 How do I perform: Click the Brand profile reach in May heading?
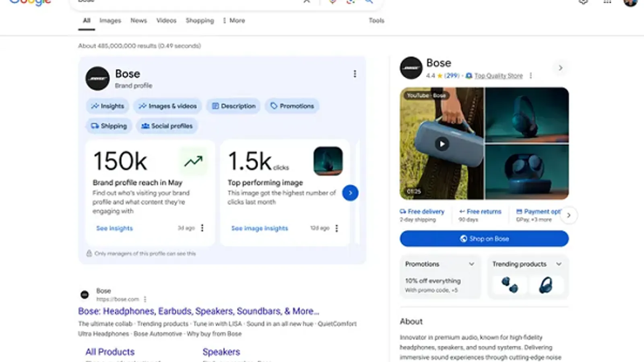tap(137, 183)
